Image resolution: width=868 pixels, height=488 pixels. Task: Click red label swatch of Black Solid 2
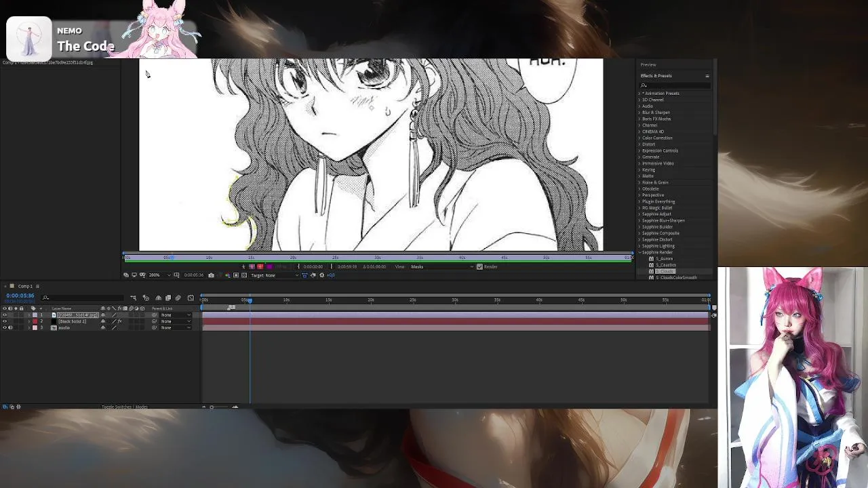click(x=35, y=321)
